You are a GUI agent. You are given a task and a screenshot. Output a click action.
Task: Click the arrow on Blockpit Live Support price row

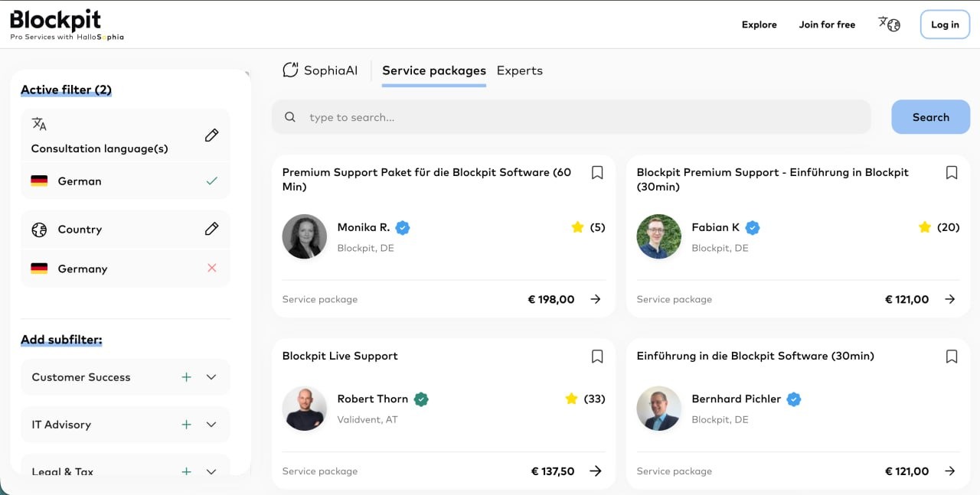click(596, 471)
